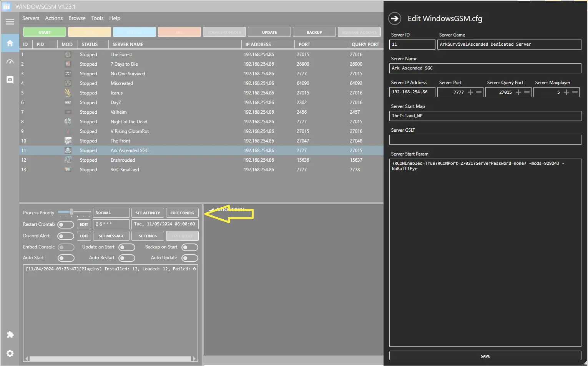Increase Server Port with plus button
This screenshot has width=588, height=366.
470,92
